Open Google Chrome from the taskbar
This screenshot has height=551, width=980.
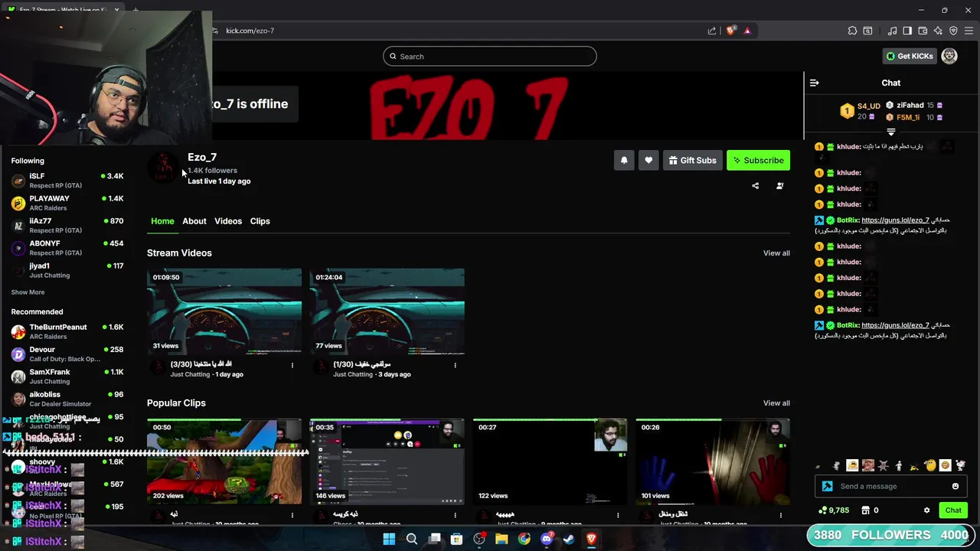(524, 539)
